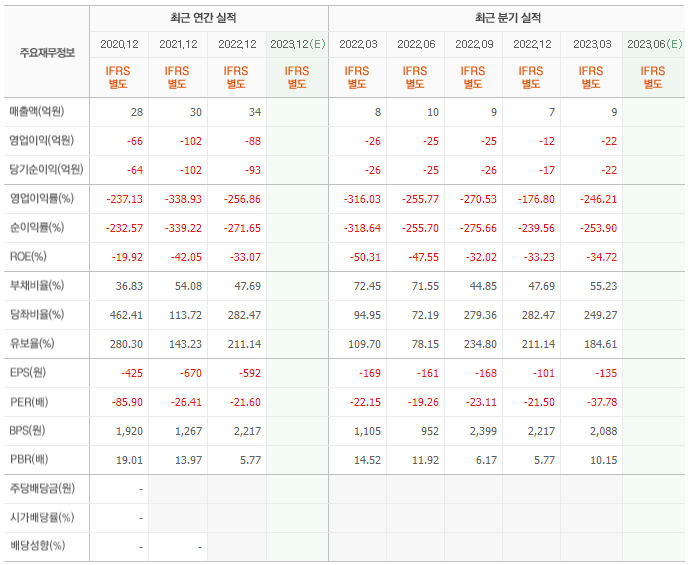The height and width of the screenshot is (565, 691).
Task: Select the PBR(배) row label
Action: pyautogui.click(x=29, y=460)
